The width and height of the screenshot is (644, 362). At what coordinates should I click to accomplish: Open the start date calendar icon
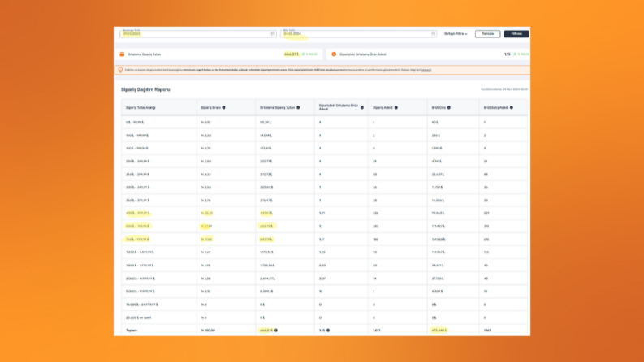[273, 33]
